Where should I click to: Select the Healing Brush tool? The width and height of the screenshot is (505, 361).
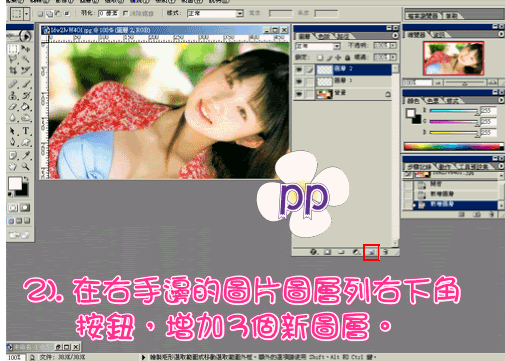point(13,84)
